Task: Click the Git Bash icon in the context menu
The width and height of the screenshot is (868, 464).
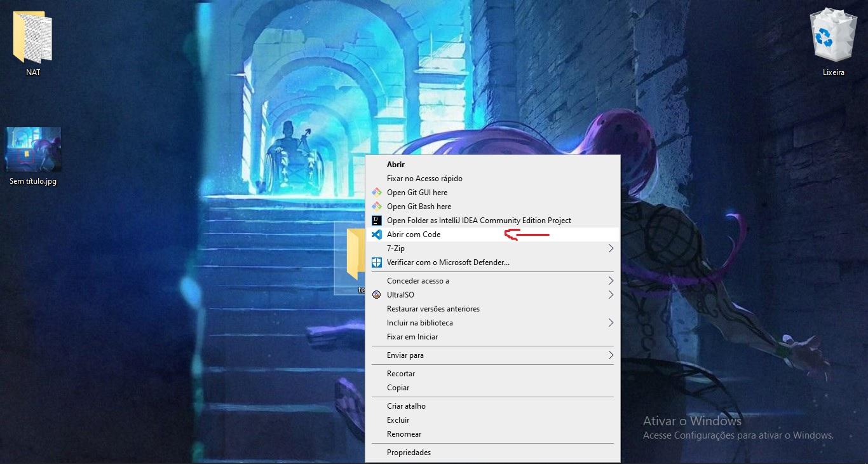Action: pyautogui.click(x=377, y=206)
